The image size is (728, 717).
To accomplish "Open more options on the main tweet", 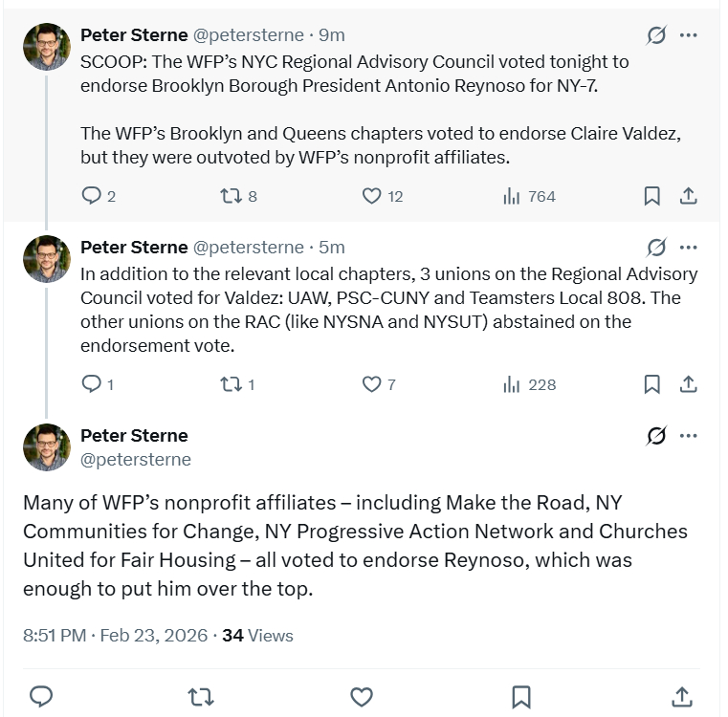I will tap(688, 436).
